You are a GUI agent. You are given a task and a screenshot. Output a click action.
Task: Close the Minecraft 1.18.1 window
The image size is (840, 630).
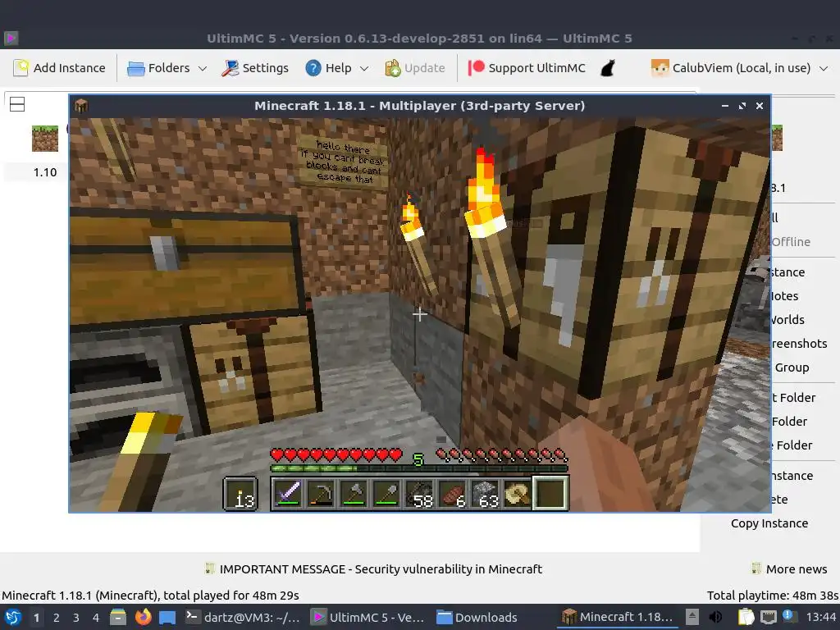coord(759,106)
